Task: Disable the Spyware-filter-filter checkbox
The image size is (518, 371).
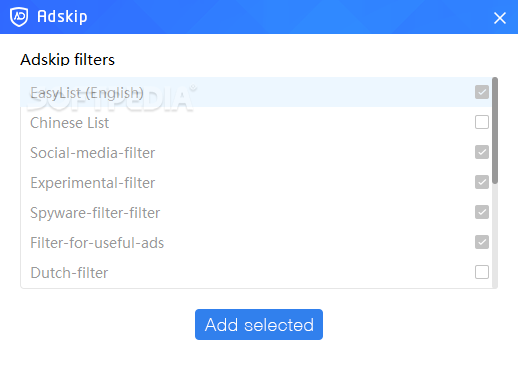Action: point(482,212)
